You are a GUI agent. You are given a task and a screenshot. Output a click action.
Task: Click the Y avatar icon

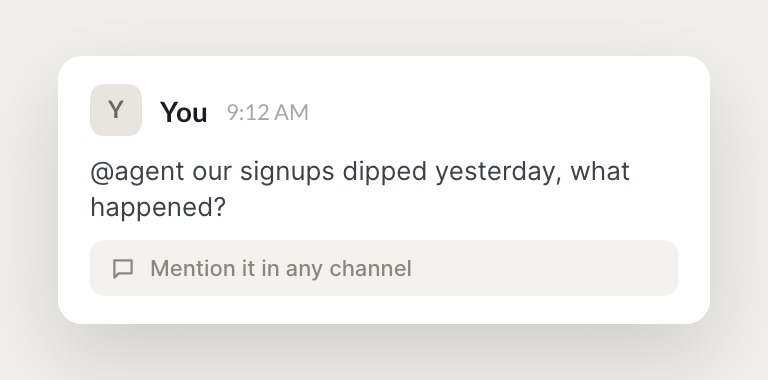tap(116, 110)
